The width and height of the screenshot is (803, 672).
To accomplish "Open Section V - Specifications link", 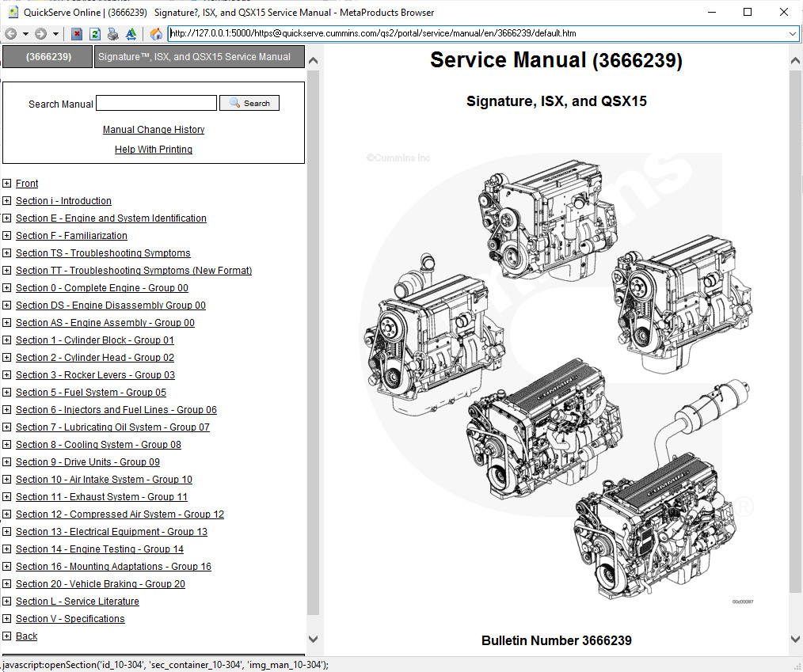I will tap(70, 618).
